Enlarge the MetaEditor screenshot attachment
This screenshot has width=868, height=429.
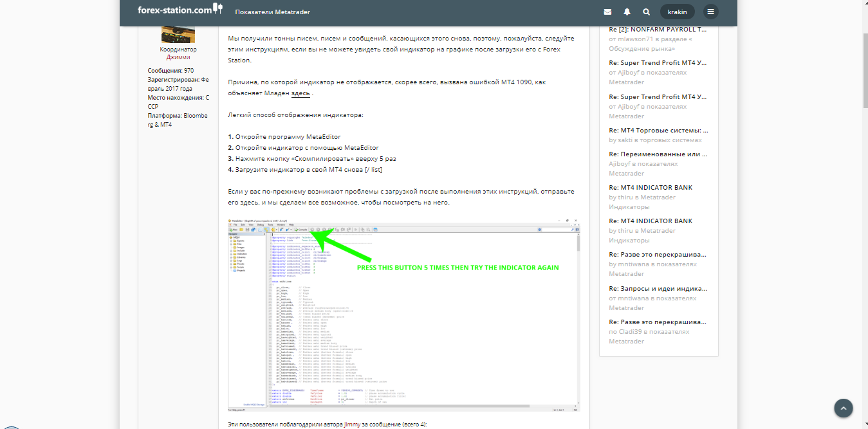(x=404, y=315)
